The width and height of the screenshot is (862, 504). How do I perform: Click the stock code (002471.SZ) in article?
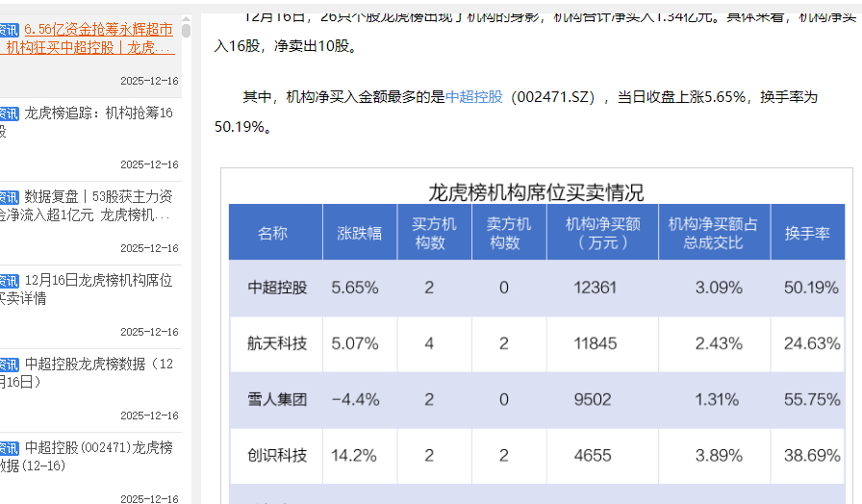click(x=552, y=97)
